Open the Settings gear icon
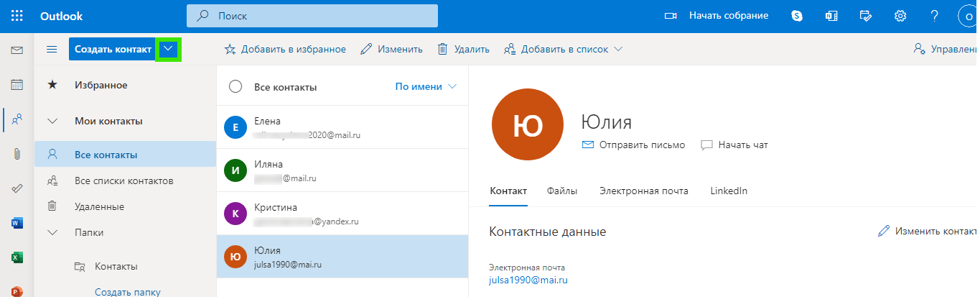The image size is (980, 297). click(x=900, y=16)
